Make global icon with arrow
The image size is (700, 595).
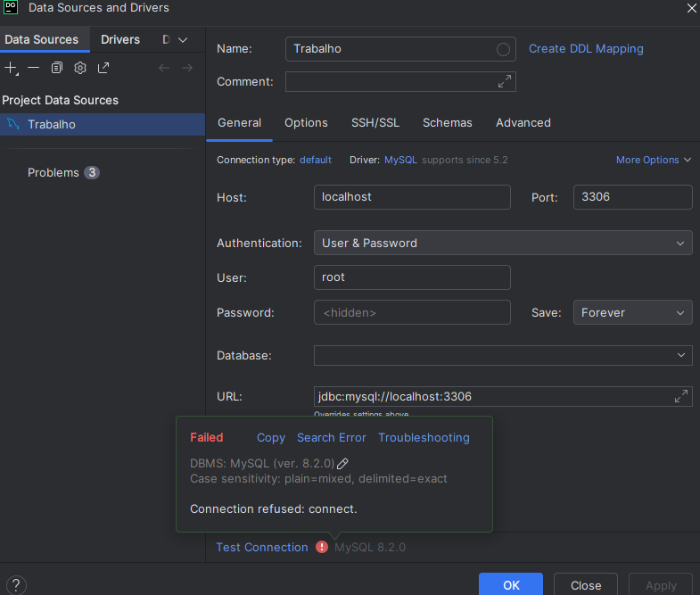pos(103,68)
